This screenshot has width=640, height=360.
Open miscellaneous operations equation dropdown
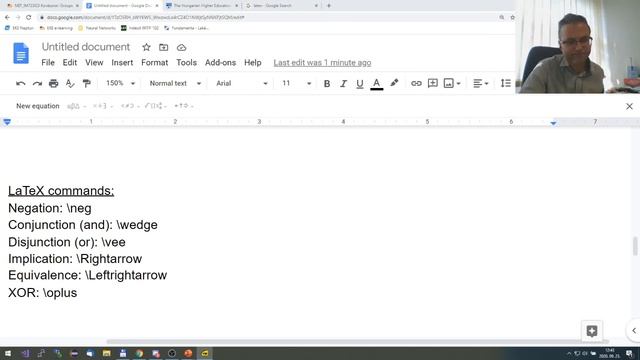(102, 106)
